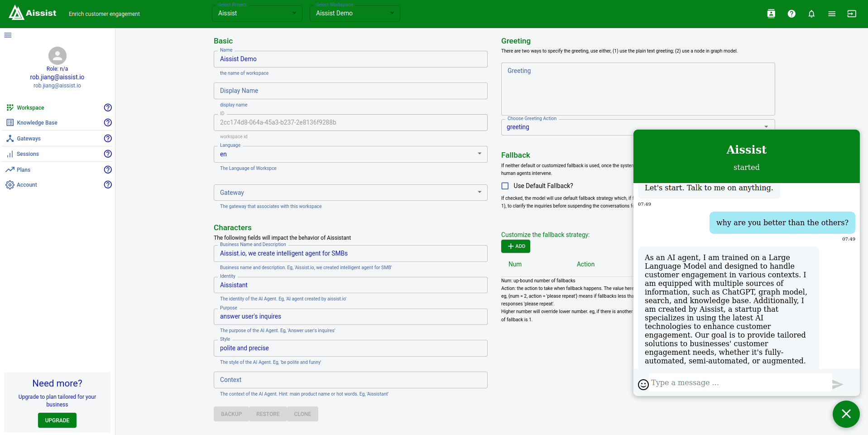Click the ADD fallback button
This screenshot has width=868, height=435.
(516, 246)
